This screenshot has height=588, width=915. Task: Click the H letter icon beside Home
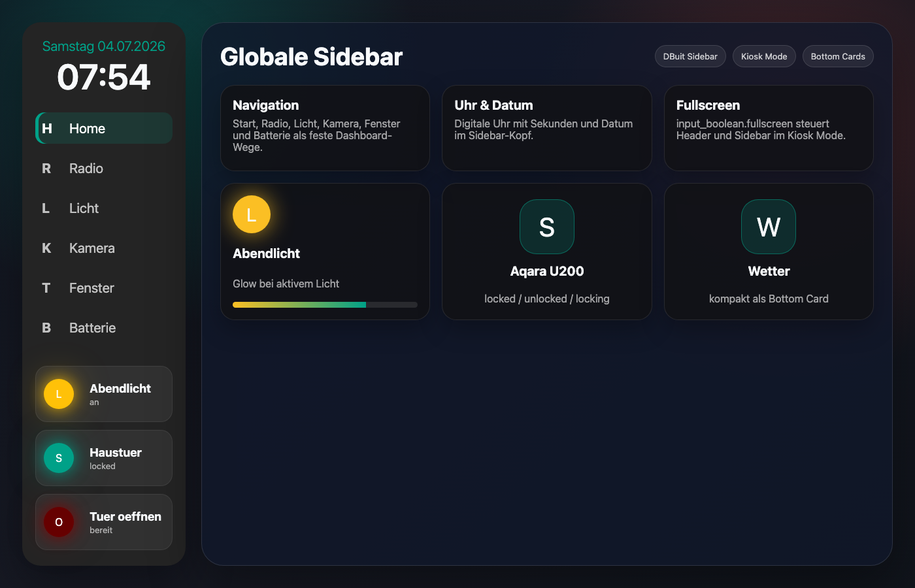(47, 129)
